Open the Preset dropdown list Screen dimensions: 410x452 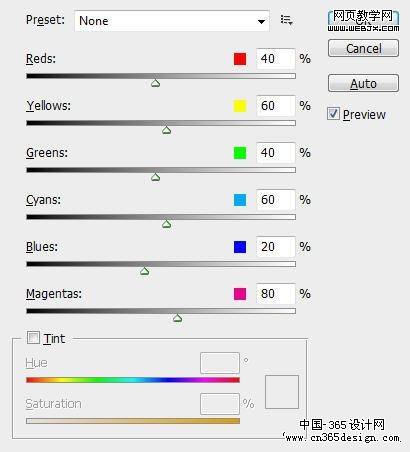point(172,21)
